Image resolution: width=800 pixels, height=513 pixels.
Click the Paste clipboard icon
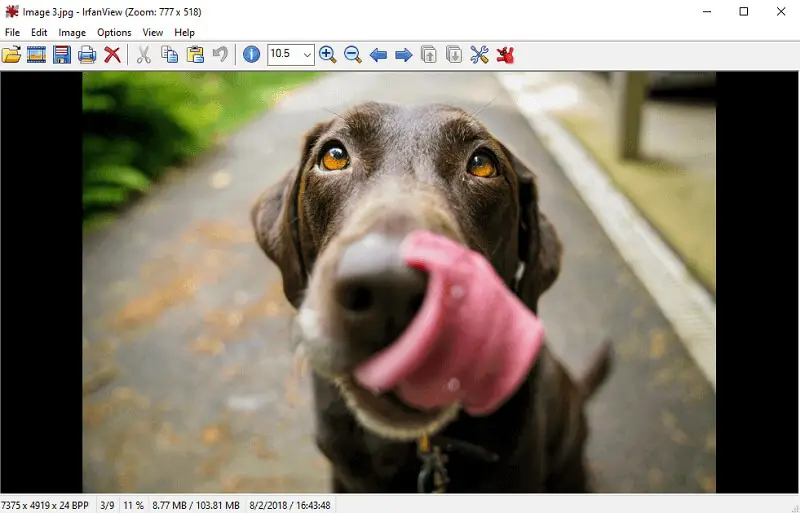[195, 55]
